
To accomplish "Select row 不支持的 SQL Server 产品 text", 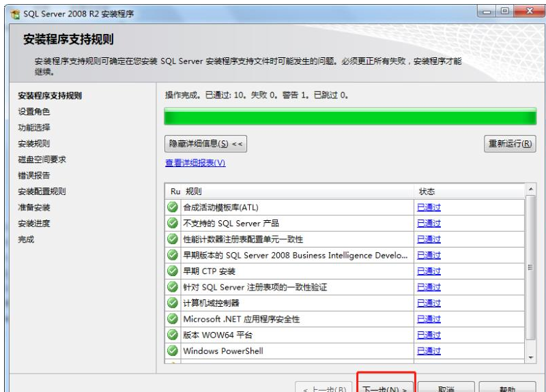I will click(231, 224).
